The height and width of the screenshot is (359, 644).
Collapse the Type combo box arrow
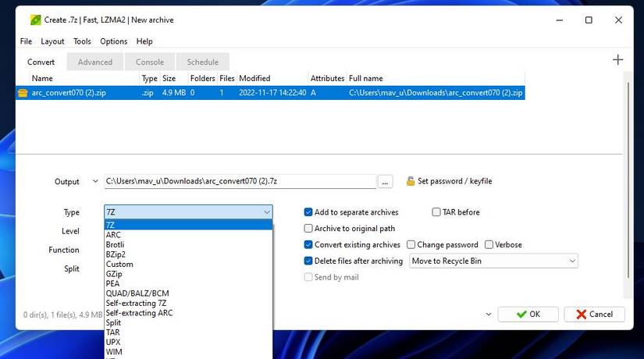click(267, 212)
